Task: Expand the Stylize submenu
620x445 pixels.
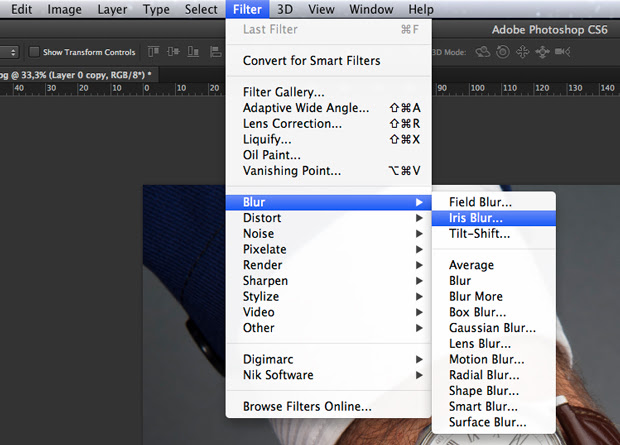Action: 329,297
